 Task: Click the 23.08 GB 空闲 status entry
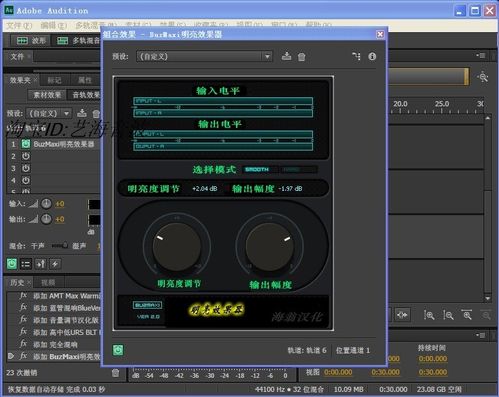click(439, 389)
